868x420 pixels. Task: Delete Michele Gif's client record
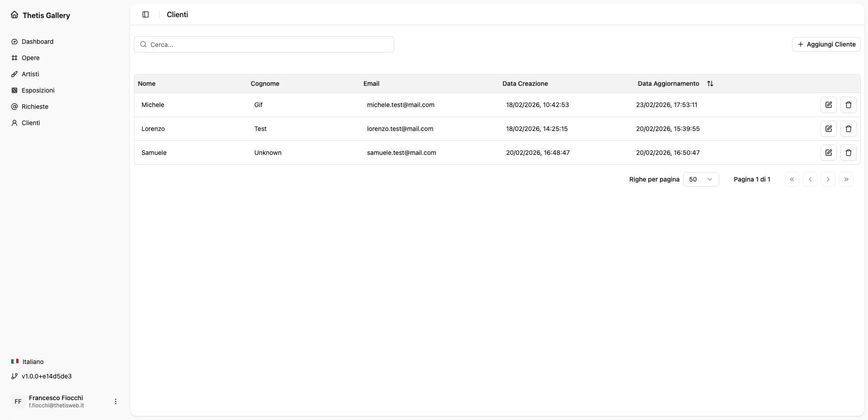(848, 105)
